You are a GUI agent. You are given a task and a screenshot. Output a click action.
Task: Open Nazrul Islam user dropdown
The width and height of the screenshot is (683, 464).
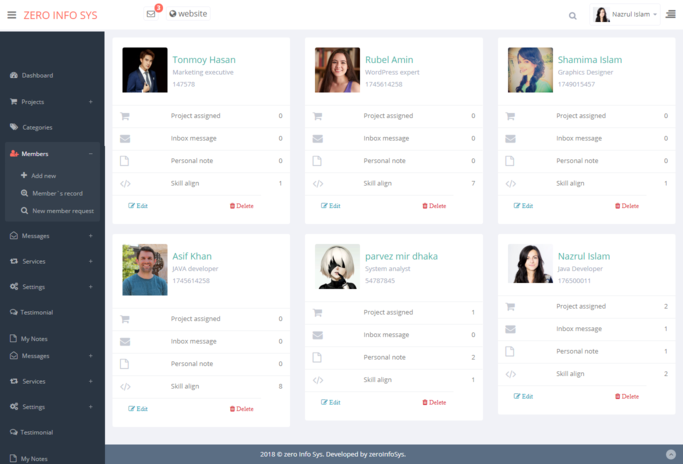click(x=627, y=15)
